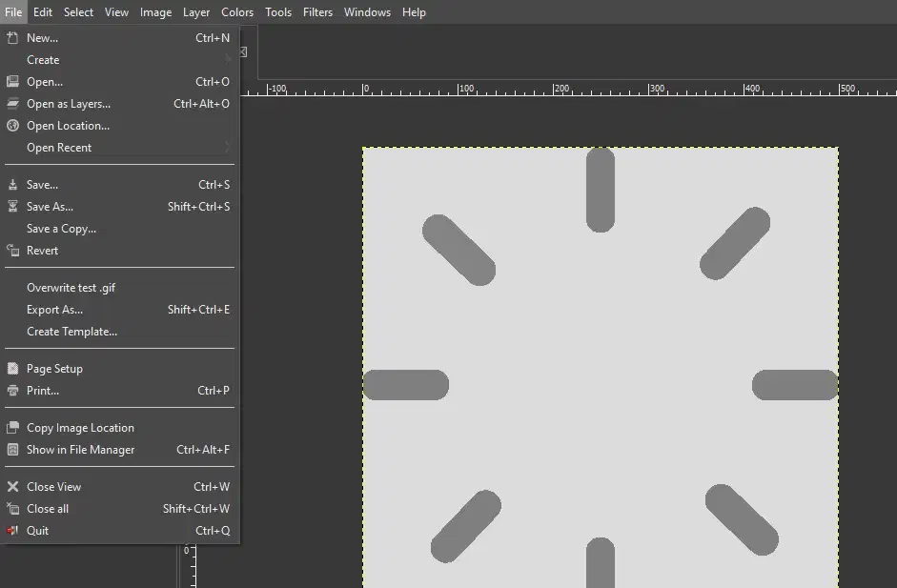Select Close View entry text

(x=53, y=487)
